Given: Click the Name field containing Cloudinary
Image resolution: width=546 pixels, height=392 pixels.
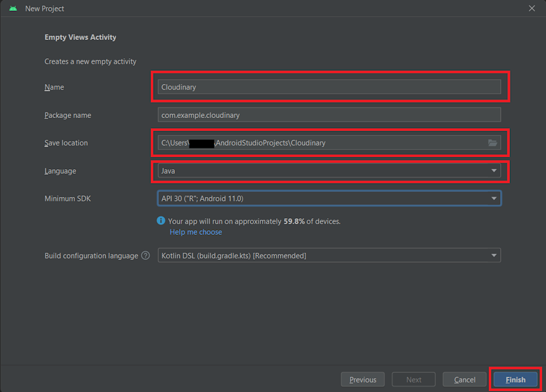Looking at the screenshot, I should pos(329,87).
